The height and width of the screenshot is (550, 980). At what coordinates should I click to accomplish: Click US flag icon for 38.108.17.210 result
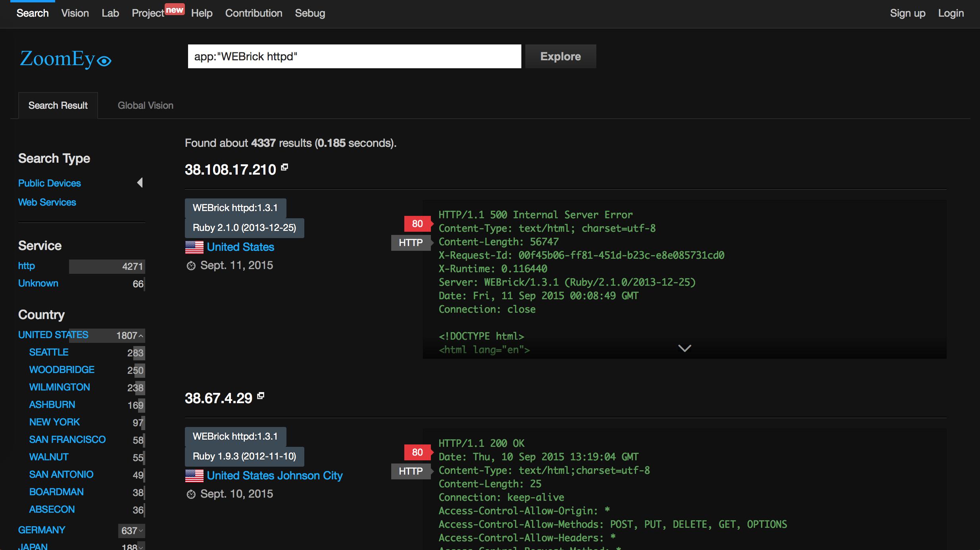pos(194,247)
